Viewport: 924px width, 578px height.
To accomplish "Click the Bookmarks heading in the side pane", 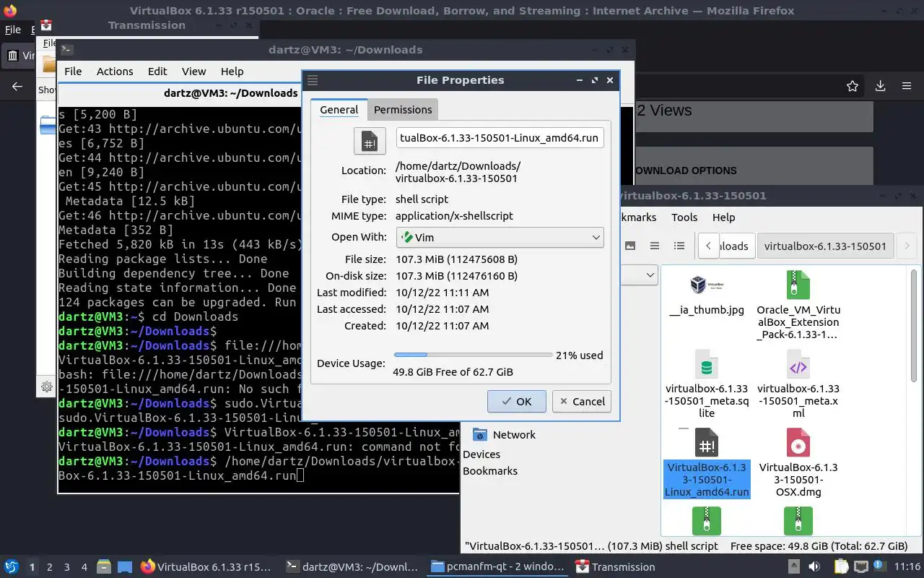I will [x=490, y=470].
